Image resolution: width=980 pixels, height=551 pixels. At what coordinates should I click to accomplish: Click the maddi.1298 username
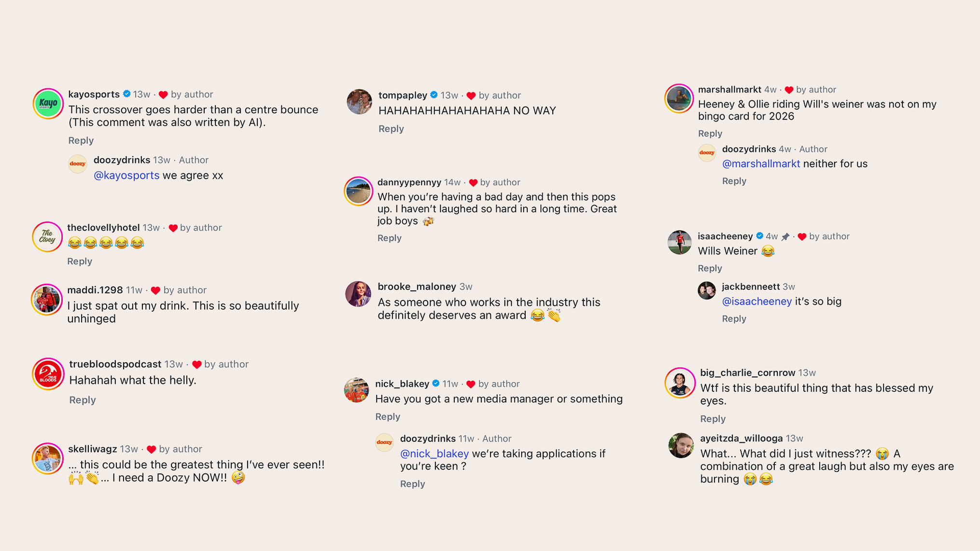tap(95, 290)
